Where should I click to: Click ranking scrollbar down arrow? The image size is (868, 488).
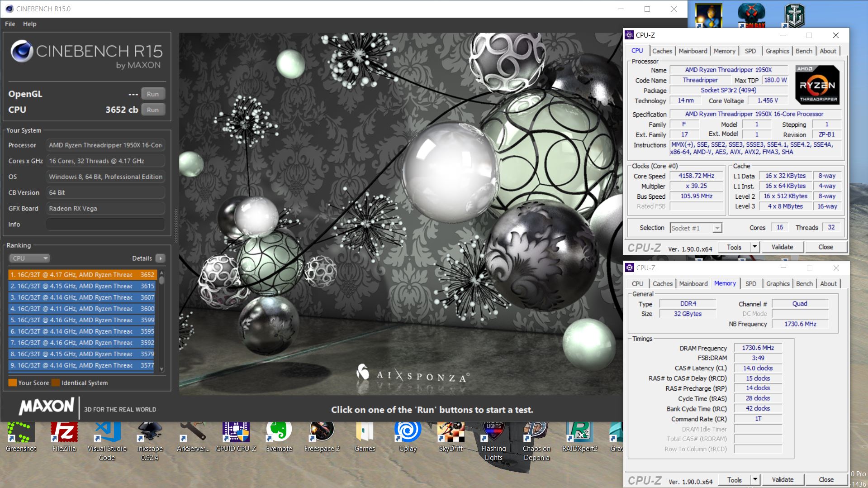pos(161,370)
